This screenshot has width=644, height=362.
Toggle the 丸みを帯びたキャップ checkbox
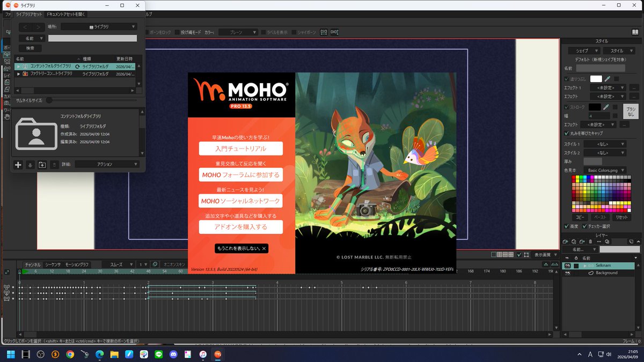[x=567, y=133]
